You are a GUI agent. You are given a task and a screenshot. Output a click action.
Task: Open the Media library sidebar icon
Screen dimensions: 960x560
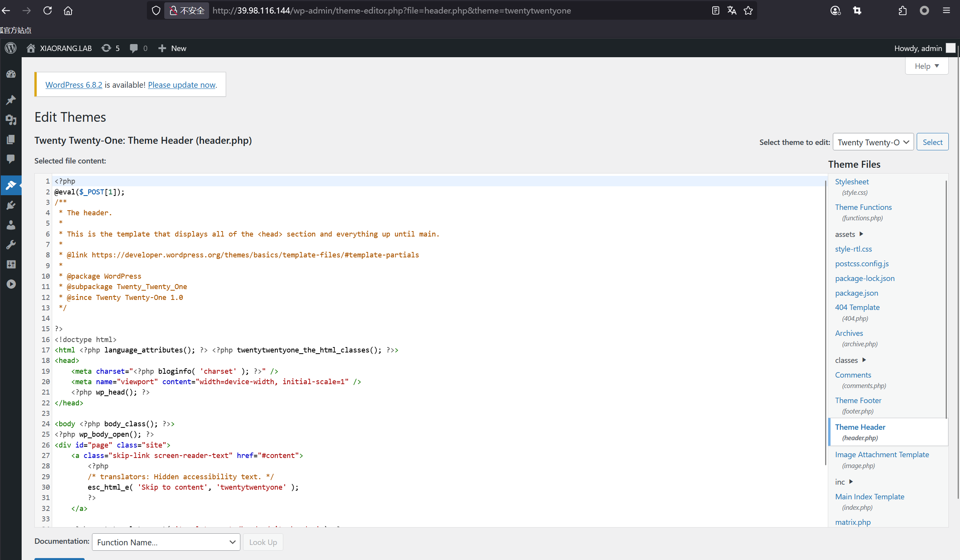pos(11,120)
